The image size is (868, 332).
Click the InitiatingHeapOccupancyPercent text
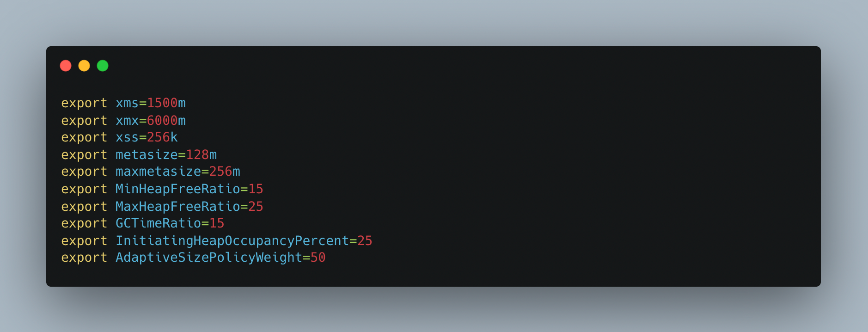pos(232,241)
